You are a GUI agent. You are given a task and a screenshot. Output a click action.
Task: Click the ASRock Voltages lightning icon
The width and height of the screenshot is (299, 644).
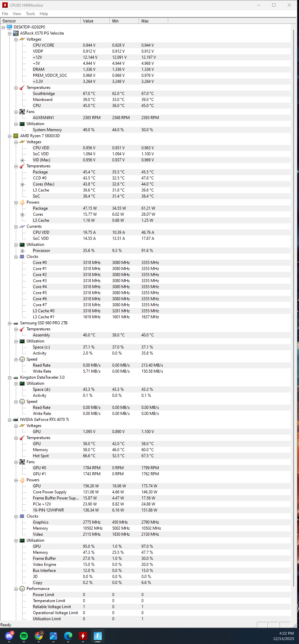point(22,39)
